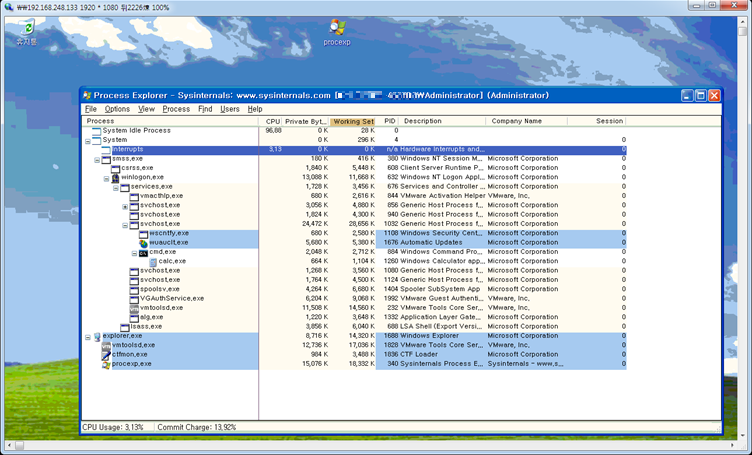Click the wscntfy.exe window icon
This screenshot has height=455, width=752.
coord(143,233)
